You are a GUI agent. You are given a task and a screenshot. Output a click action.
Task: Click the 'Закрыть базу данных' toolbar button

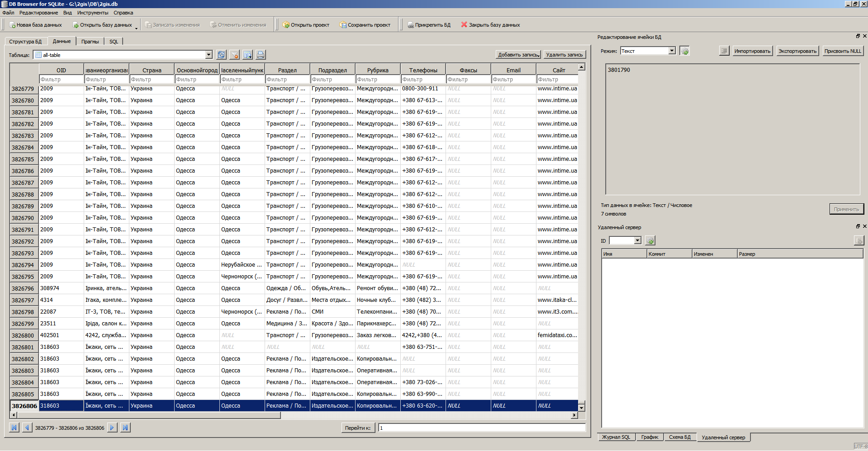tap(490, 25)
